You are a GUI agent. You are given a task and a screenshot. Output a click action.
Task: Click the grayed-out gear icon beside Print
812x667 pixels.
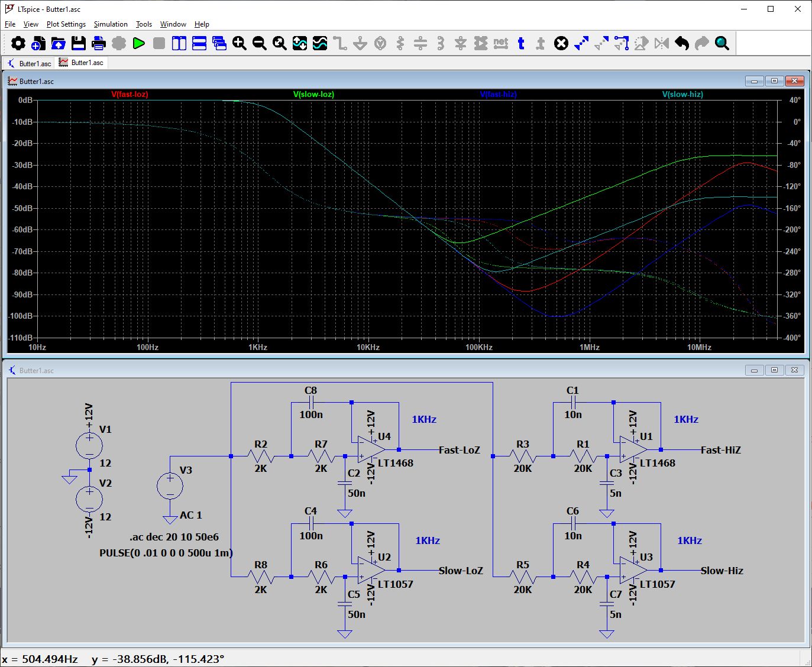[x=119, y=43]
